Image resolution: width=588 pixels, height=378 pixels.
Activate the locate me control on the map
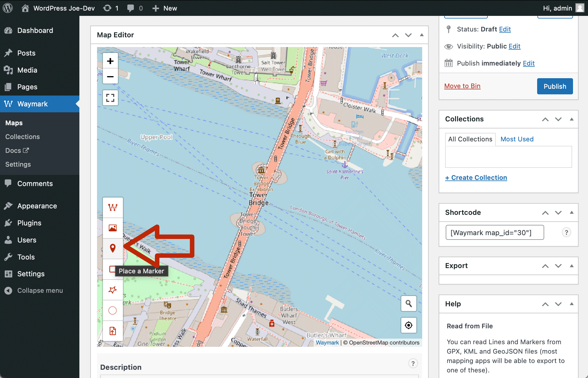pos(409,325)
